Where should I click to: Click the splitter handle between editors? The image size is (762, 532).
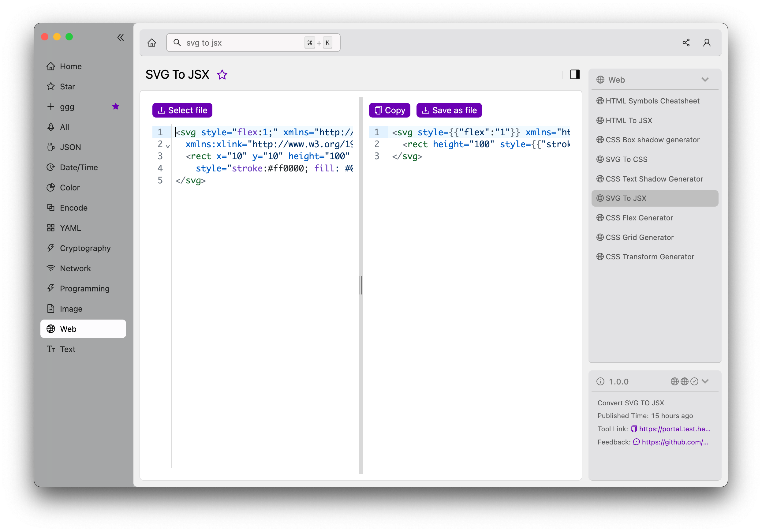361,285
